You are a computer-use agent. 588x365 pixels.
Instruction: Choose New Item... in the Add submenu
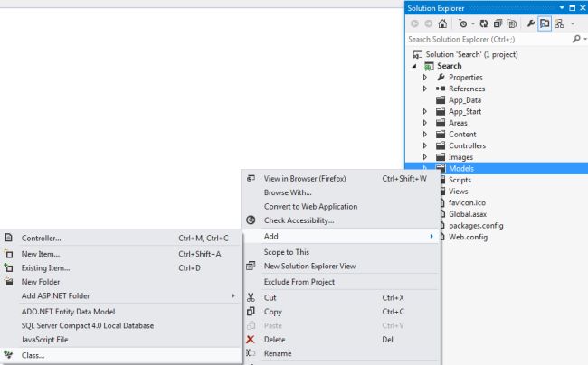point(120,254)
